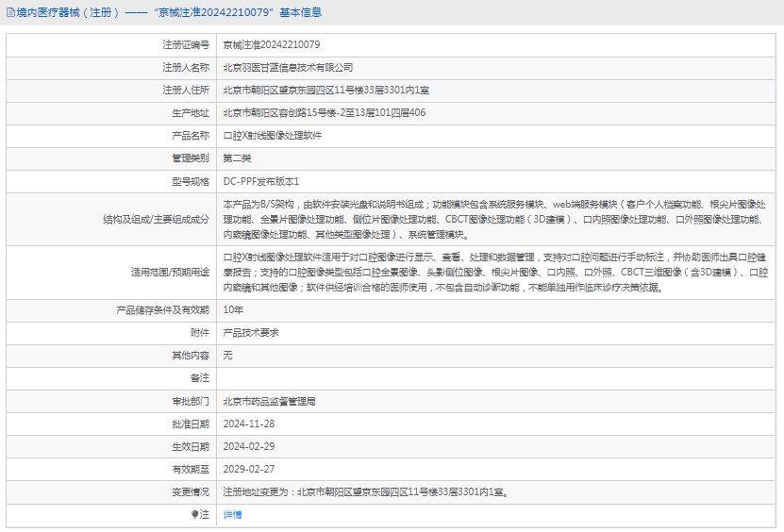Click the approving department 北京市药品监督管理局
This screenshot has height=532, width=784.
[269, 401]
